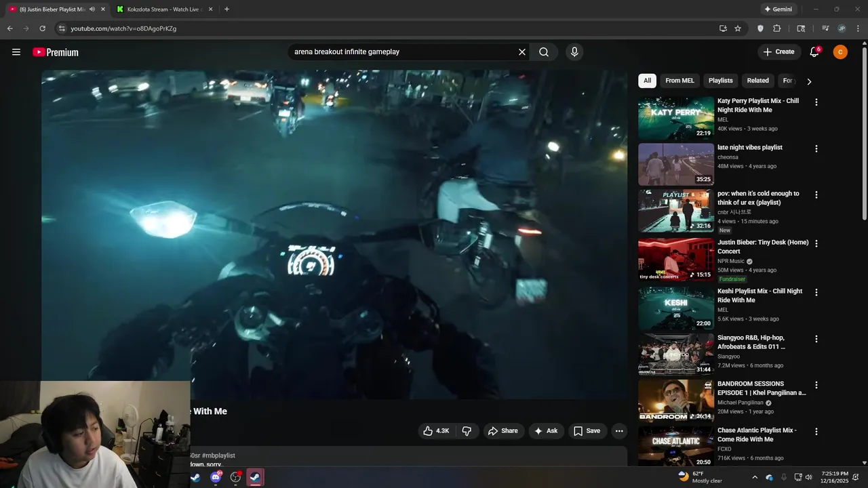This screenshot has height=488, width=868.
Task: Go to YouTube Premium home logo
Action: tap(56, 52)
